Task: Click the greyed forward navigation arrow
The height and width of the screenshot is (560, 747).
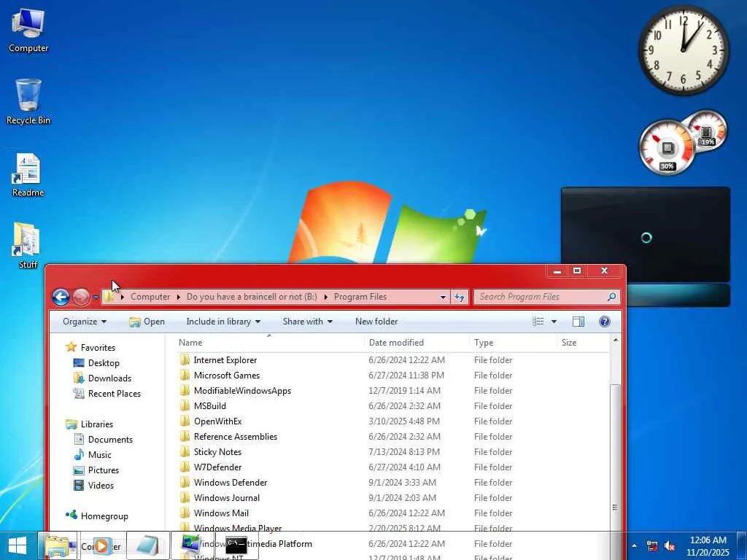Action: pos(81,297)
